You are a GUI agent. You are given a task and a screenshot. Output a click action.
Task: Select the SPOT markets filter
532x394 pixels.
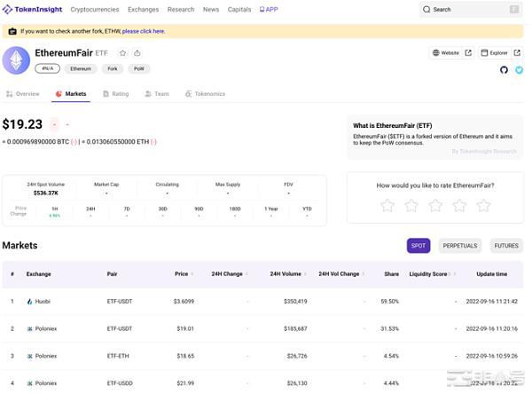[x=419, y=246]
